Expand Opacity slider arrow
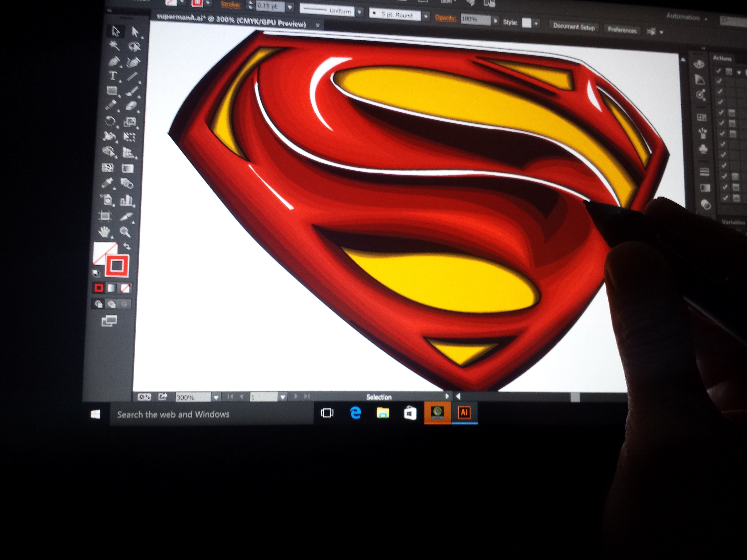The width and height of the screenshot is (747, 560). [x=495, y=21]
